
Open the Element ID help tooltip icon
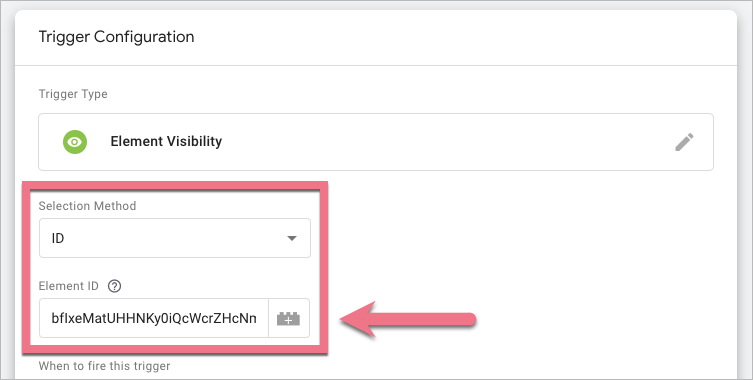114,286
